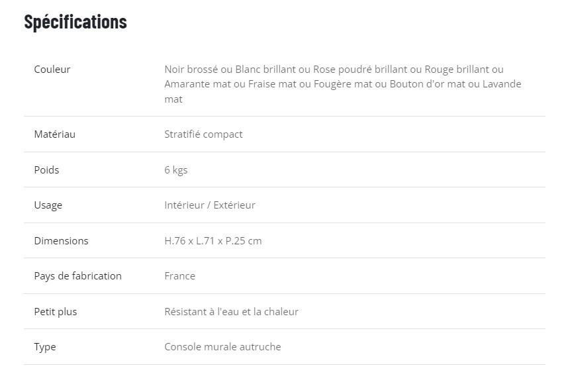Click the Stratifié compact value
Viewport: 568px width, 392px height.
203,134
